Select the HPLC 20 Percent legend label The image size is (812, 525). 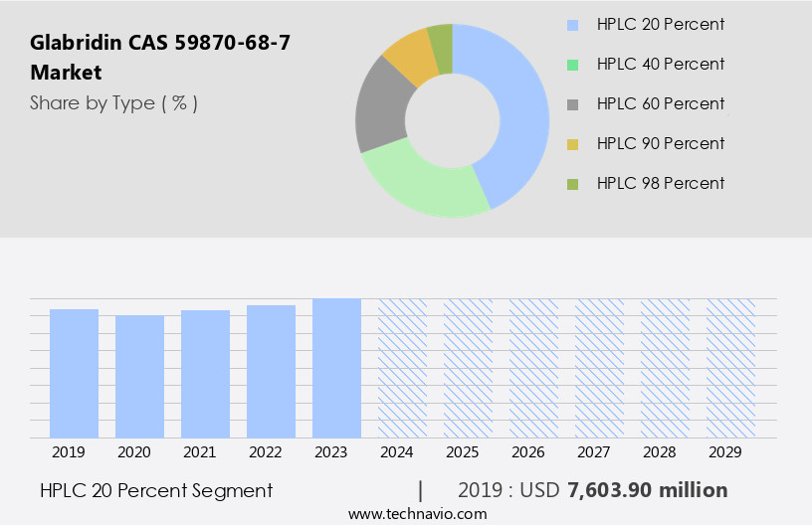(660, 25)
